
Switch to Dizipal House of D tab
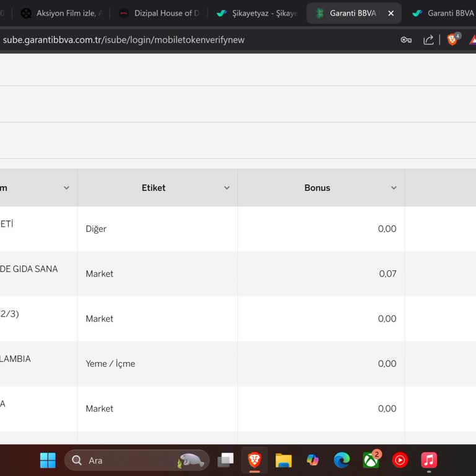click(159, 14)
